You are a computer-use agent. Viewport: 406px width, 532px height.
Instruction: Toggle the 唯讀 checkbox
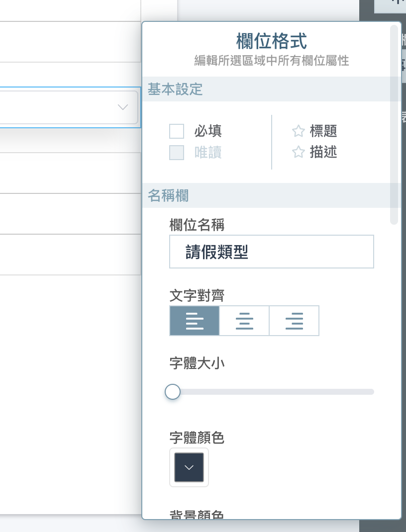click(177, 153)
